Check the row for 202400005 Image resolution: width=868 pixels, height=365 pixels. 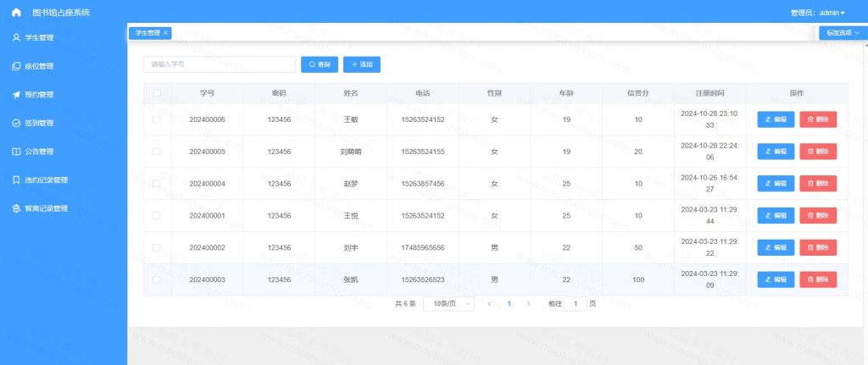pyautogui.click(x=157, y=152)
